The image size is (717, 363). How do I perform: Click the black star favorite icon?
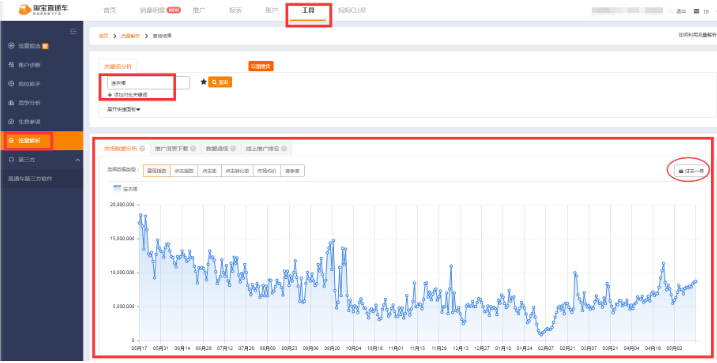203,82
